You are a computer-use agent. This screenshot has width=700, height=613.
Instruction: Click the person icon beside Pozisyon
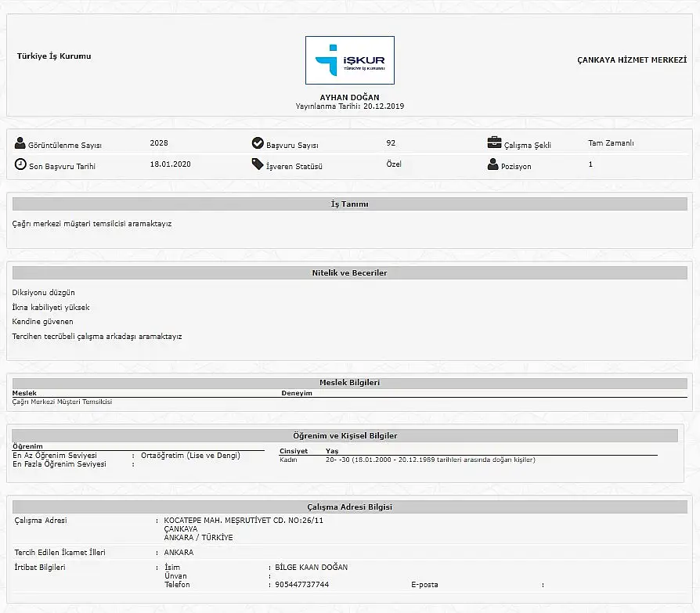pyautogui.click(x=493, y=164)
